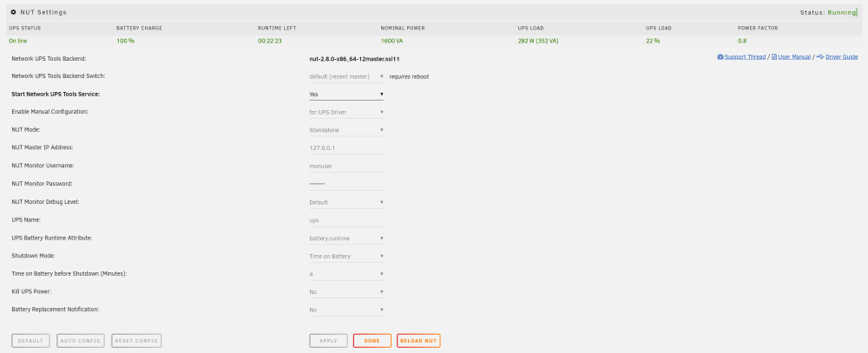Expand the Enable Manual Configuration dropdown

(x=346, y=113)
